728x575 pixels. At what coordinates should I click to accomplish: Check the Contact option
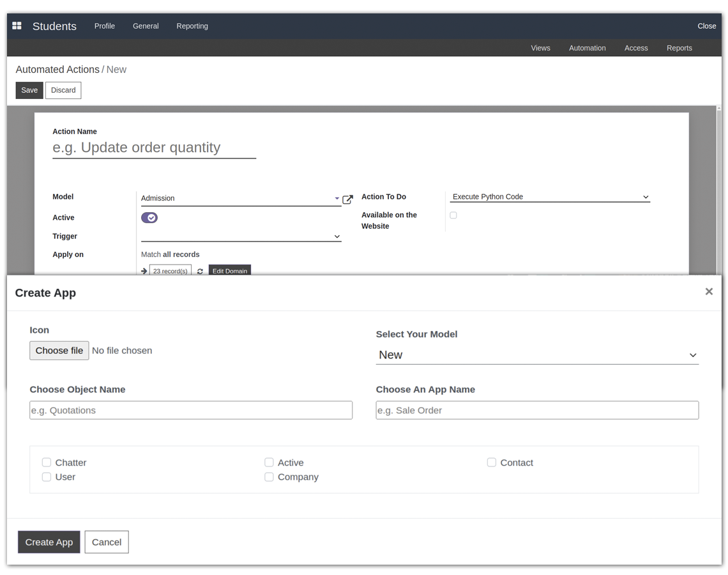[x=492, y=463]
